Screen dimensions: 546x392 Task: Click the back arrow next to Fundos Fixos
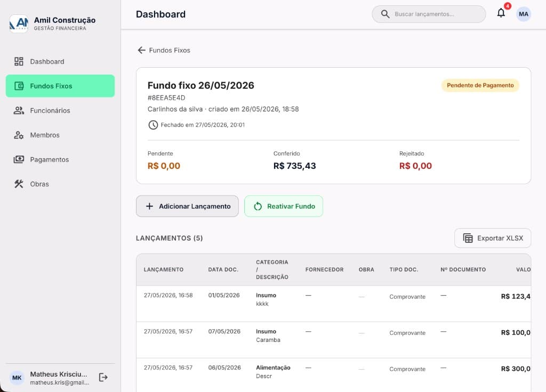(141, 50)
